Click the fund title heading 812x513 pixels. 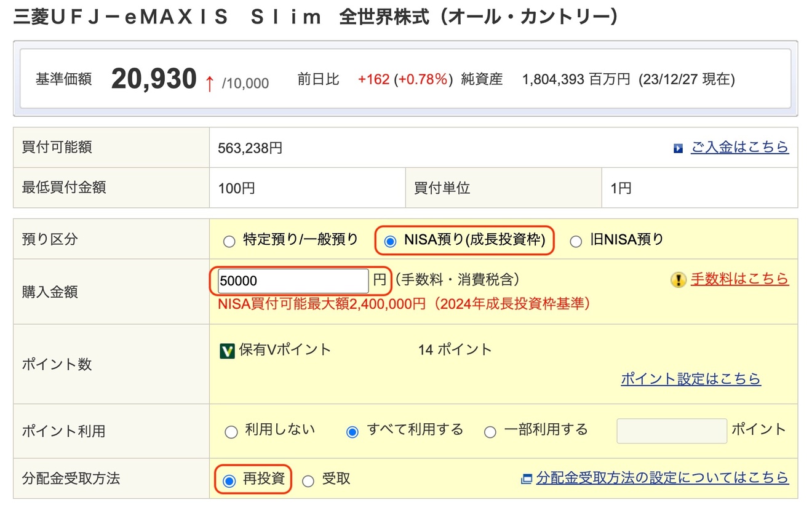pos(316,17)
